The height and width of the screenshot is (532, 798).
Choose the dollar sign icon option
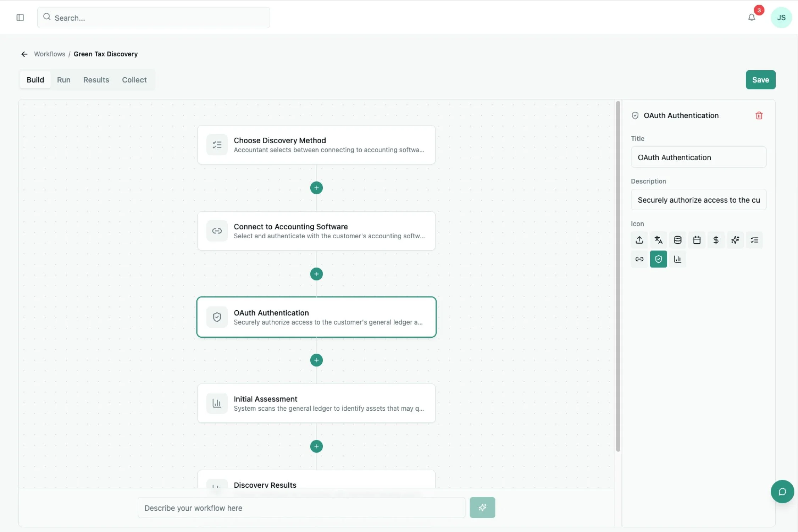(716, 240)
